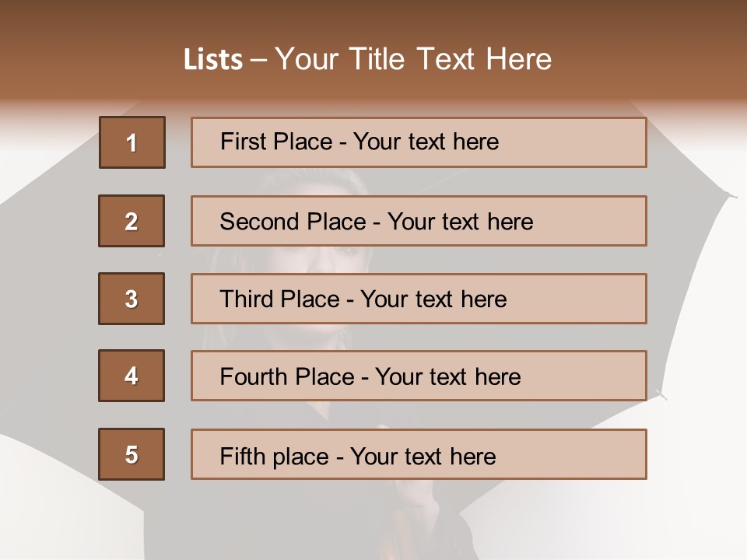The height and width of the screenshot is (560, 747).
Task: Select the Fifth place text bar
Action: (x=419, y=454)
